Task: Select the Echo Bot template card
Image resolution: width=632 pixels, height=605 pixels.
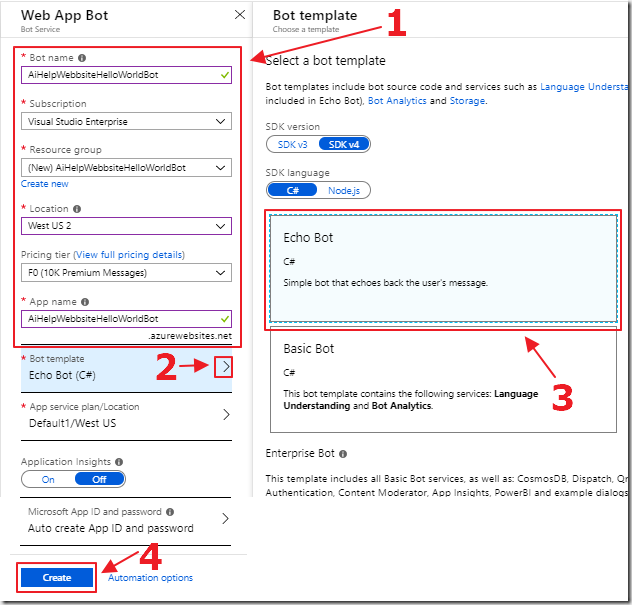Action: click(443, 268)
